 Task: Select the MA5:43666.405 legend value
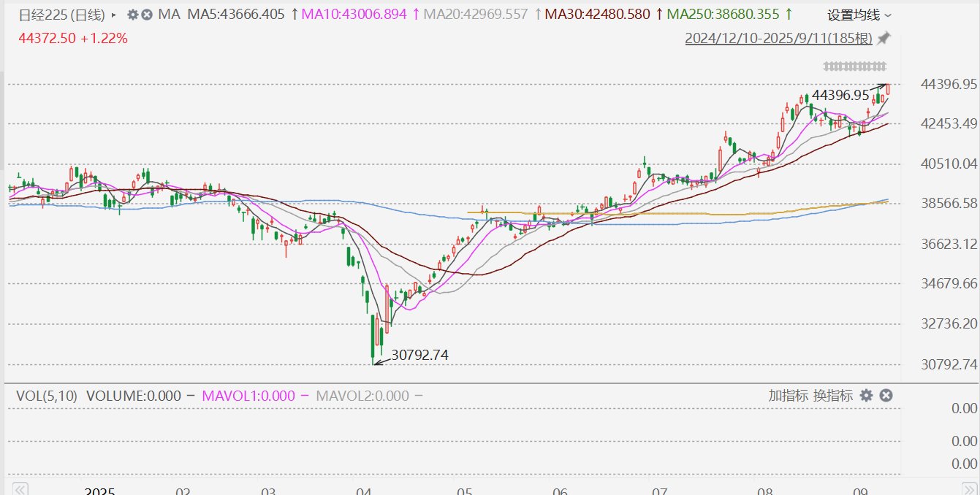[x=236, y=15]
